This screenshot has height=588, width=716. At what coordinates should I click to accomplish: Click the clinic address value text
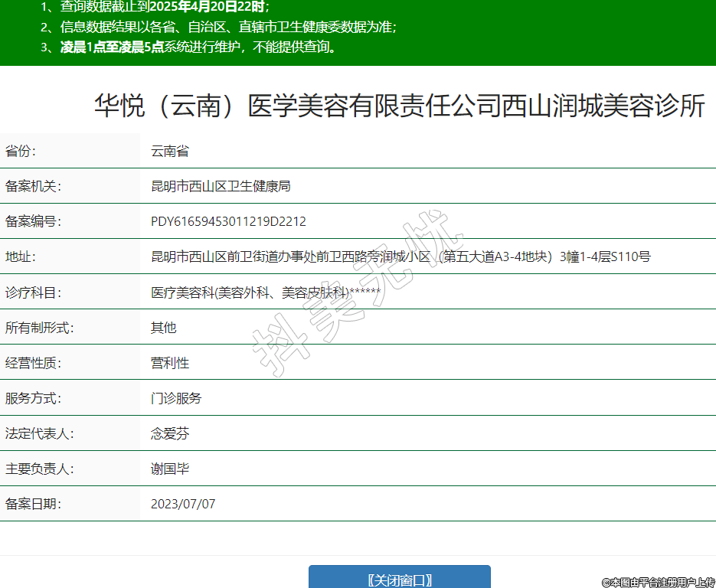400,257
